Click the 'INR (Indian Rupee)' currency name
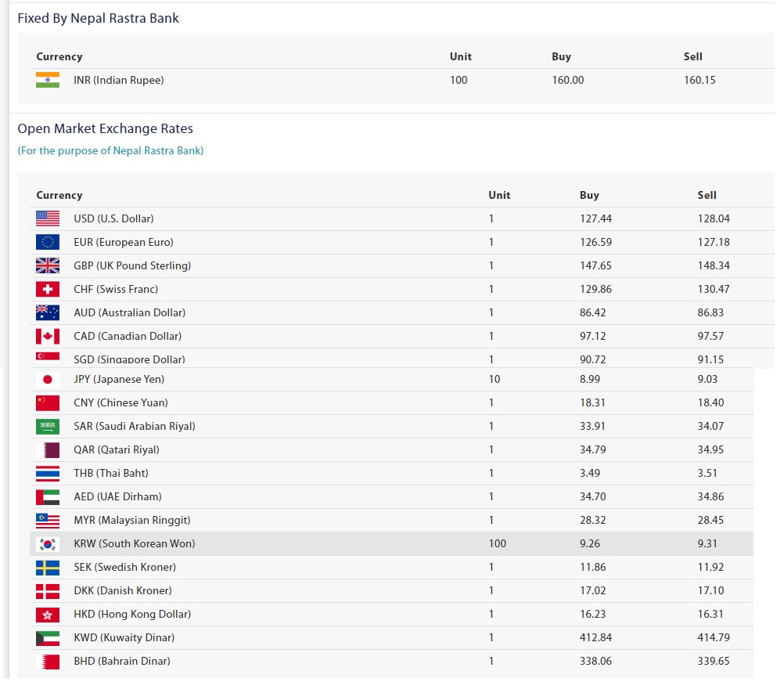The width and height of the screenshot is (784, 689). click(118, 80)
